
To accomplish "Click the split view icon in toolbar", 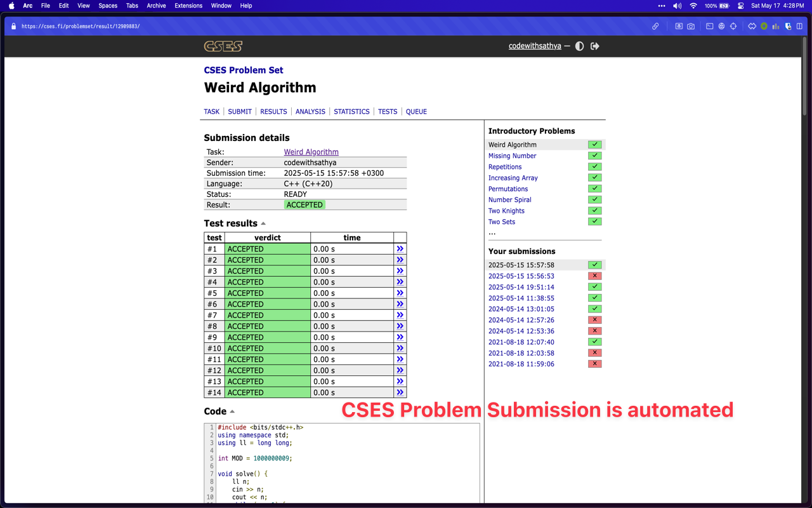I will (799, 27).
